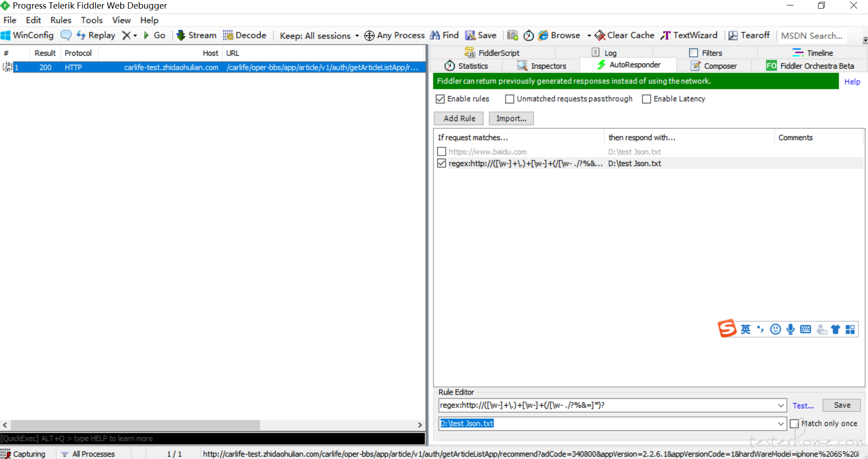
Task: Clear Cache from the toolbar
Action: 625,35
